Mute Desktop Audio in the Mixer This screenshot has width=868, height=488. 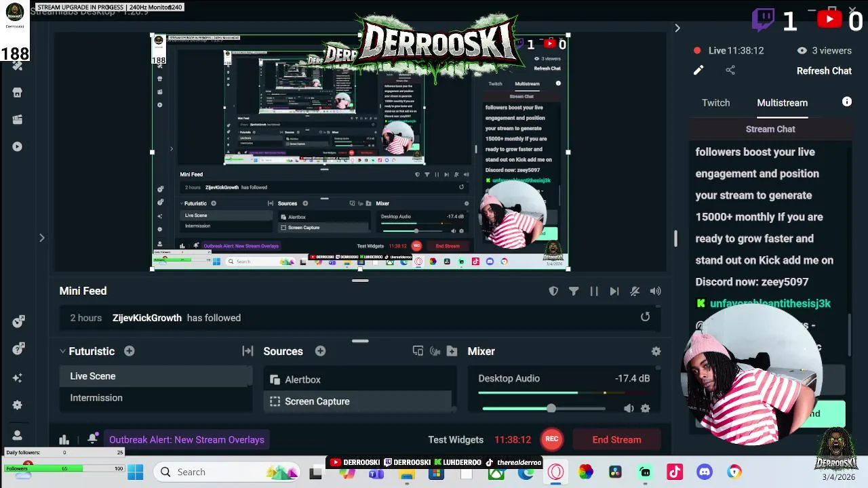[x=629, y=408]
